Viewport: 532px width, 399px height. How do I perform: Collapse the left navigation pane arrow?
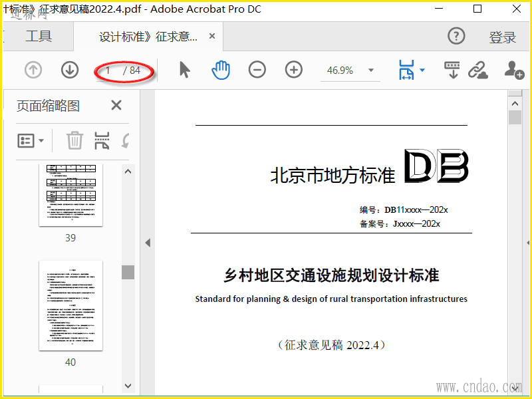(148, 243)
